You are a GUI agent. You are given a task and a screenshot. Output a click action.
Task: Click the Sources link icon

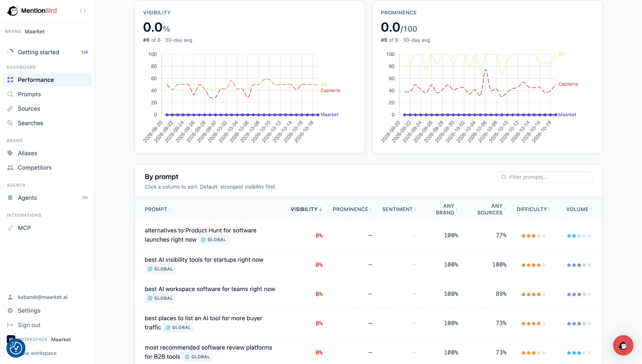10,109
